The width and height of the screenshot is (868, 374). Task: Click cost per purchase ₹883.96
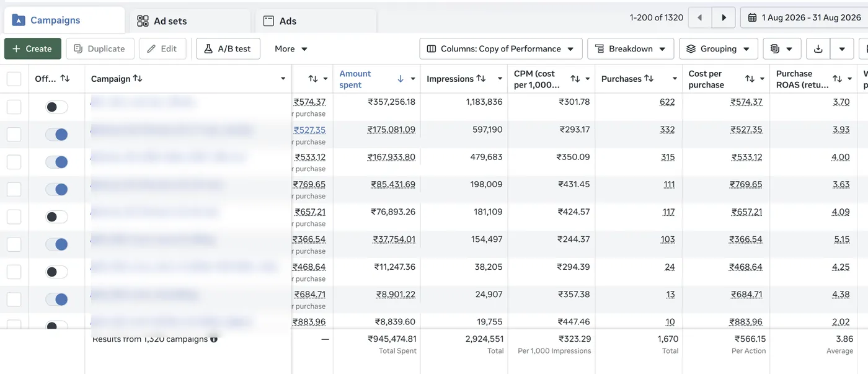pyautogui.click(x=746, y=322)
